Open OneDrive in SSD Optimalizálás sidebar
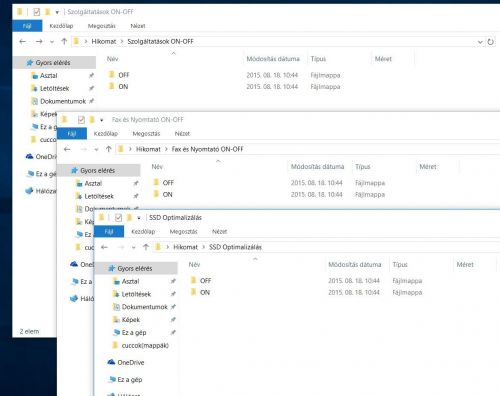The image size is (500, 396). (131, 362)
